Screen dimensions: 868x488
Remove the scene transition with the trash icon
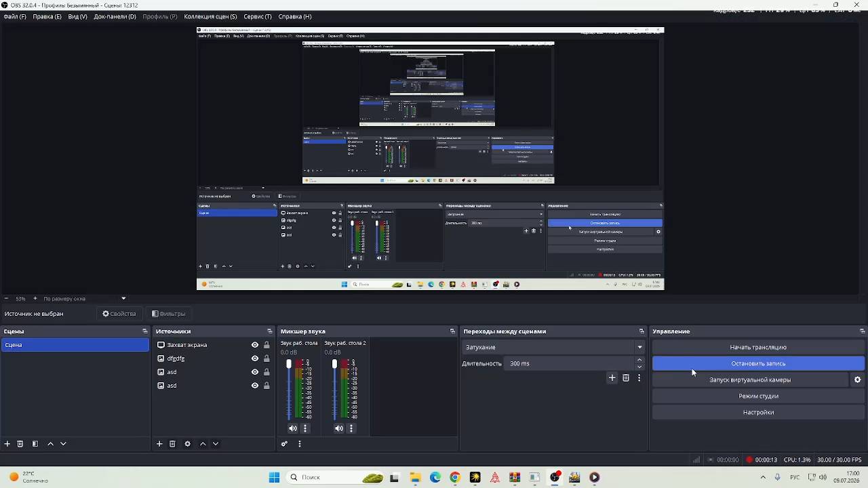(626, 378)
